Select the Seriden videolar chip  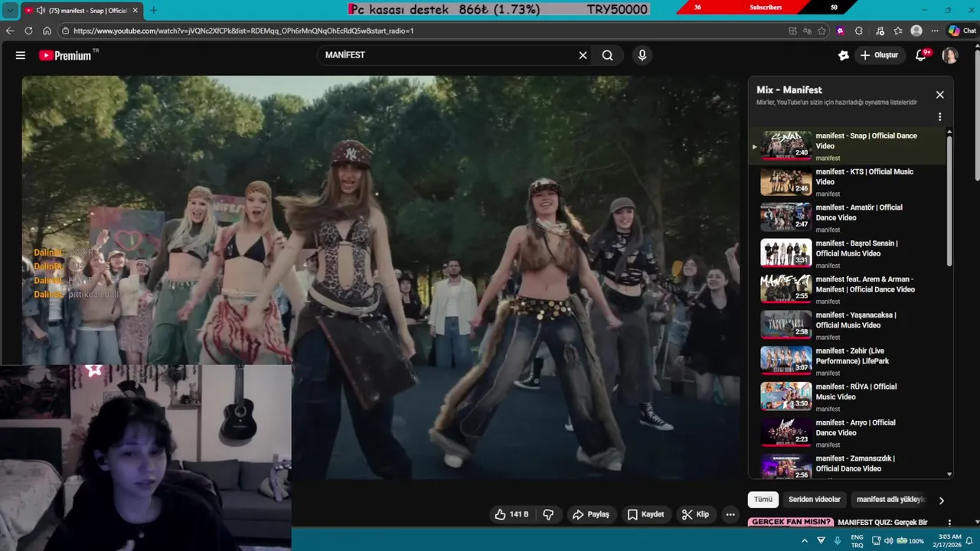(814, 499)
